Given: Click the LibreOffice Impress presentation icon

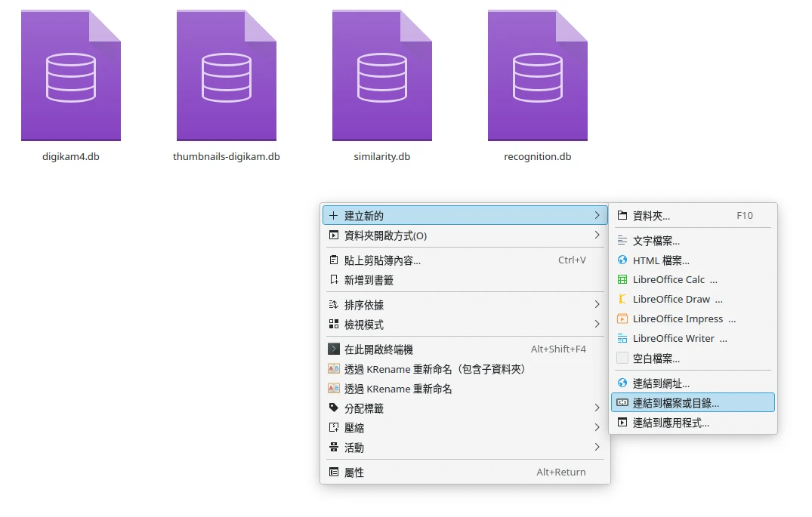Looking at the screenshot, I should pos(622,319).
